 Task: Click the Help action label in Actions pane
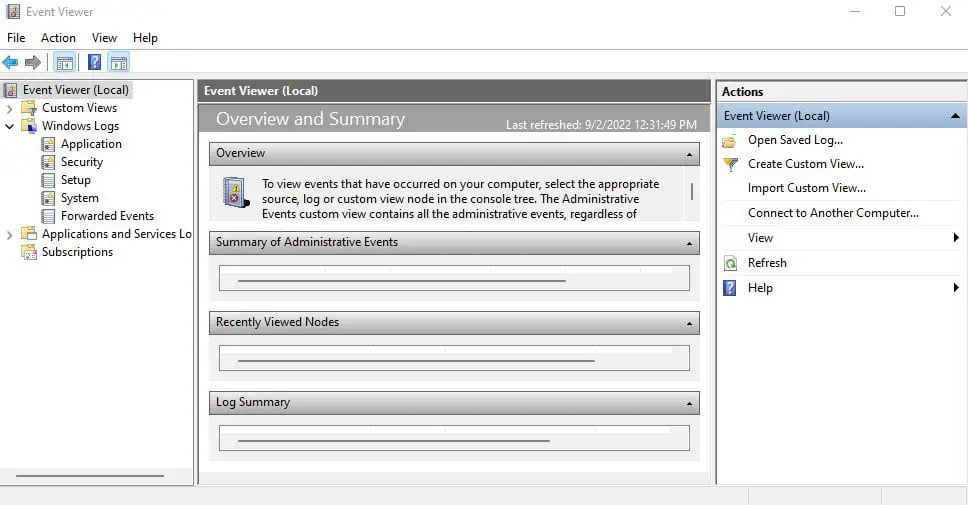pos(760,288)
